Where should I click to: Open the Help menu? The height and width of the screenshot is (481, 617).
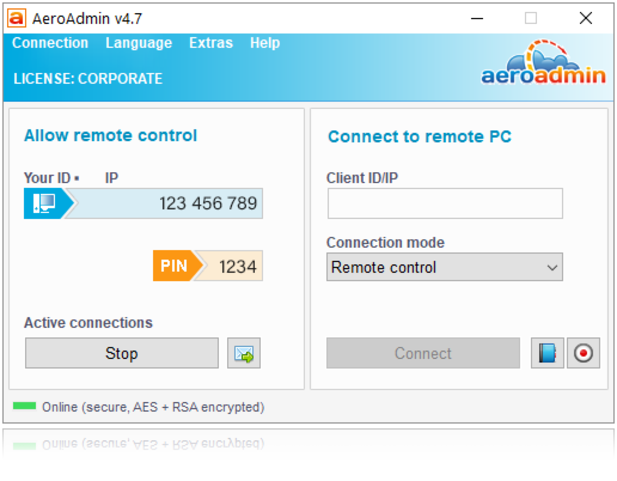pyautogui.click(x=265, y=43)
